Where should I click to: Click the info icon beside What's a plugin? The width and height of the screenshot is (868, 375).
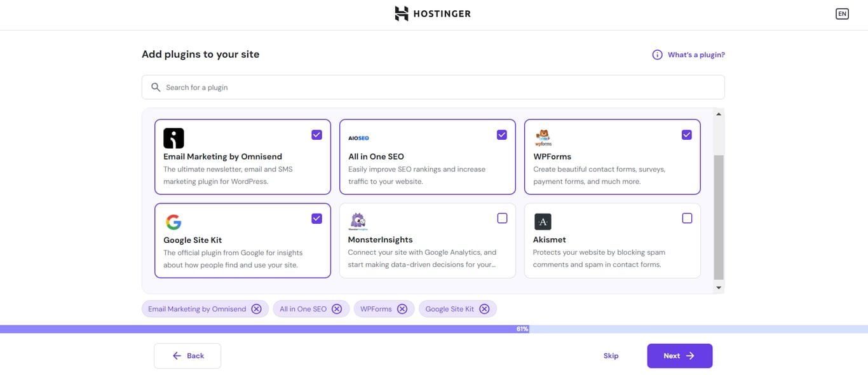(x=656, y=54)
